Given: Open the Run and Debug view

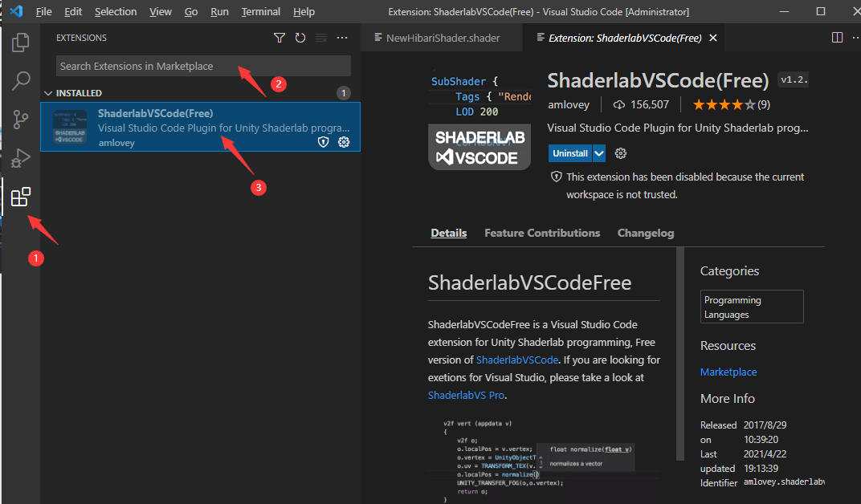Looking at the screenshot, I should click(x=20, y=158).
